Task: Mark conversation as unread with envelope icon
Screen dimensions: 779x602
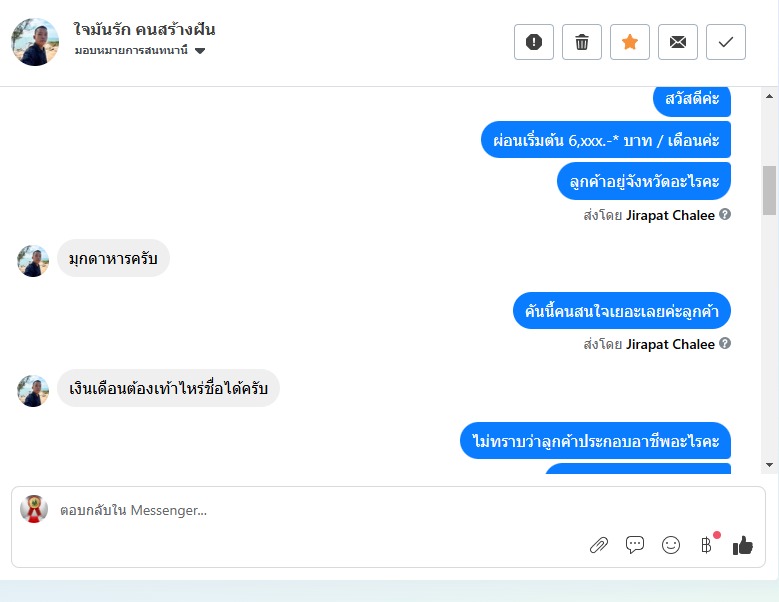Action: pyautogui.click(x=678, y=42)
